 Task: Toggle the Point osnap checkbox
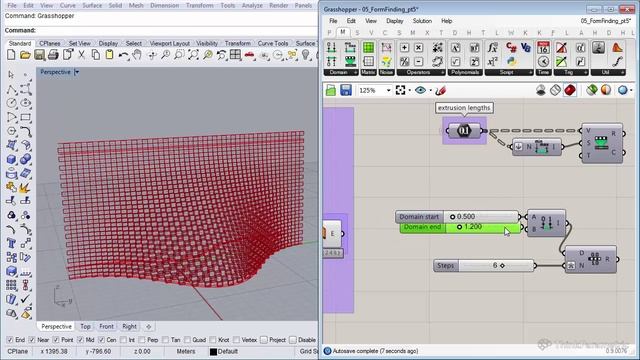[56, 340]
